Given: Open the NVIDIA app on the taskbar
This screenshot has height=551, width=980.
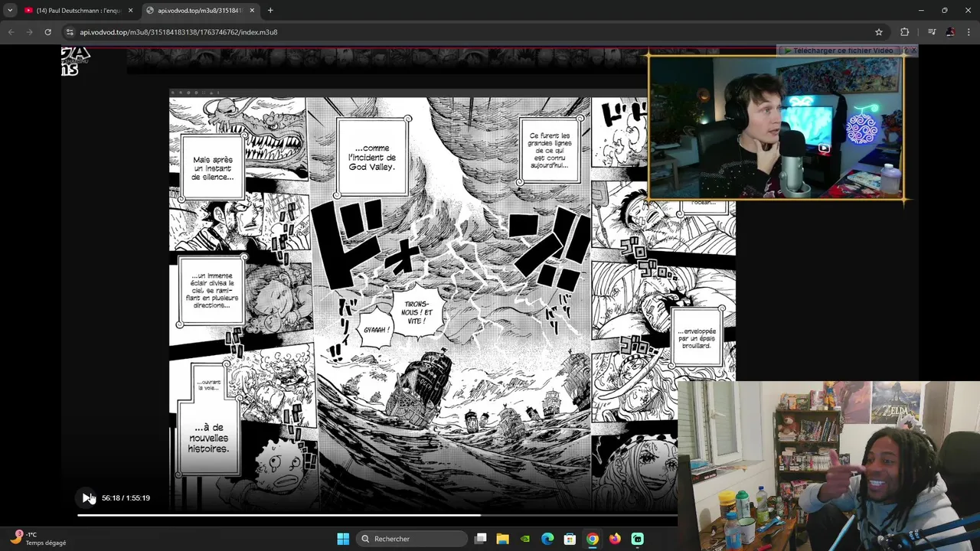Looking at the screenshot, I should pos(525,539).
